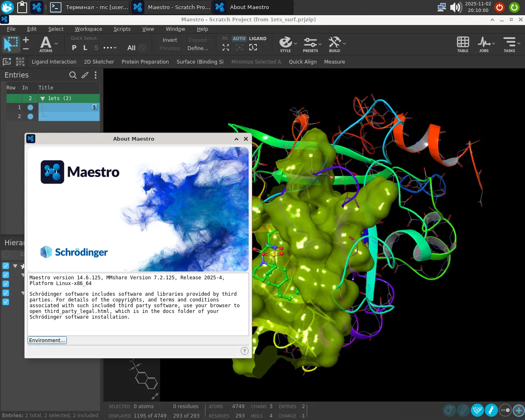Open the Scripts menu

(x=122, y=29)
